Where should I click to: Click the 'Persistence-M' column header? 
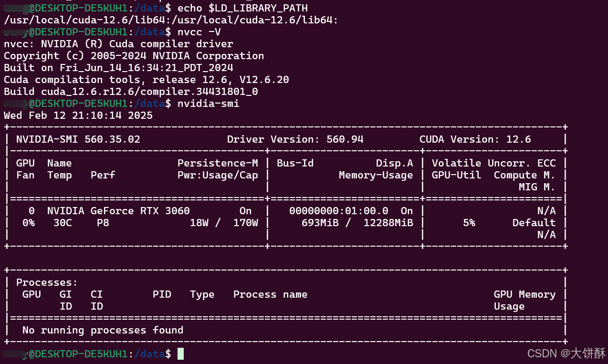pyautogui.click(x=218, y=163)
